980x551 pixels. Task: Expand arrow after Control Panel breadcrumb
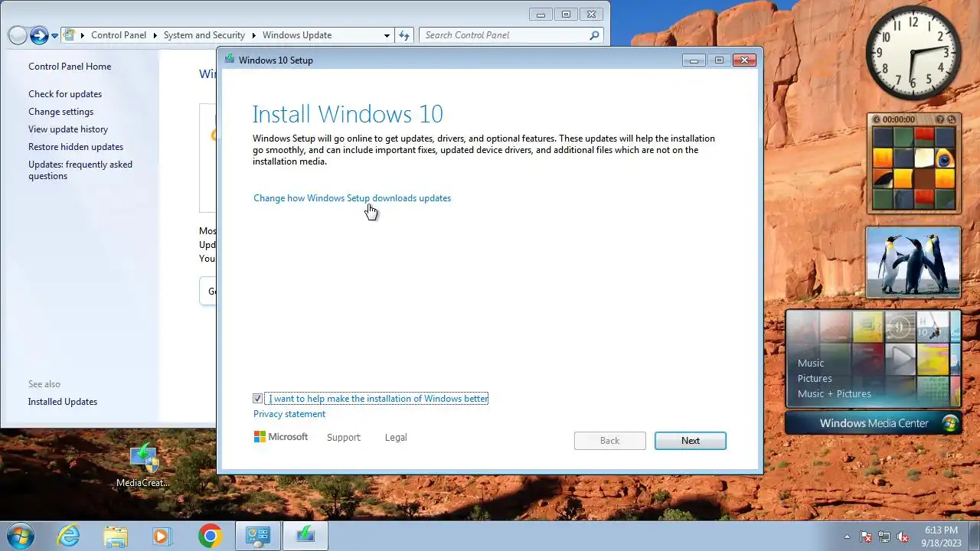click(155, 35)
